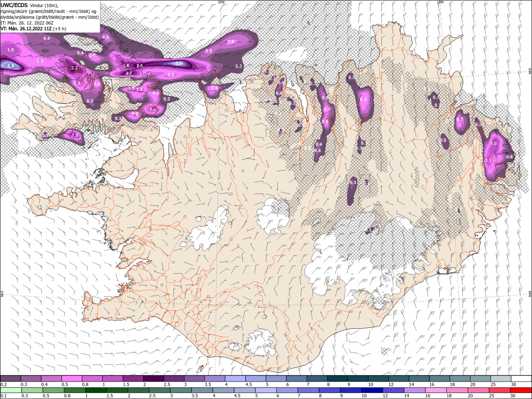
Task: Click the 20W longitude label
Action: tap(221, 2)
